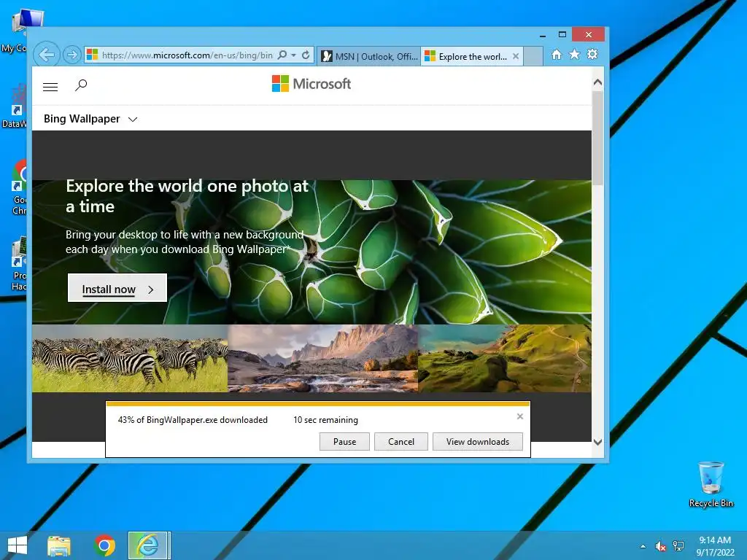Click the Install now button
The image size is (747, 560).
(117, 288)
